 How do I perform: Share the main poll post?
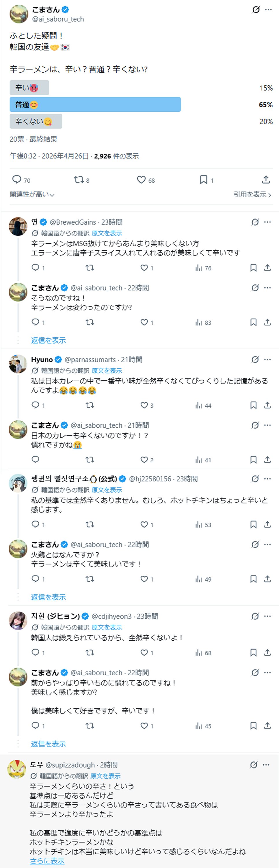point(266,180)
